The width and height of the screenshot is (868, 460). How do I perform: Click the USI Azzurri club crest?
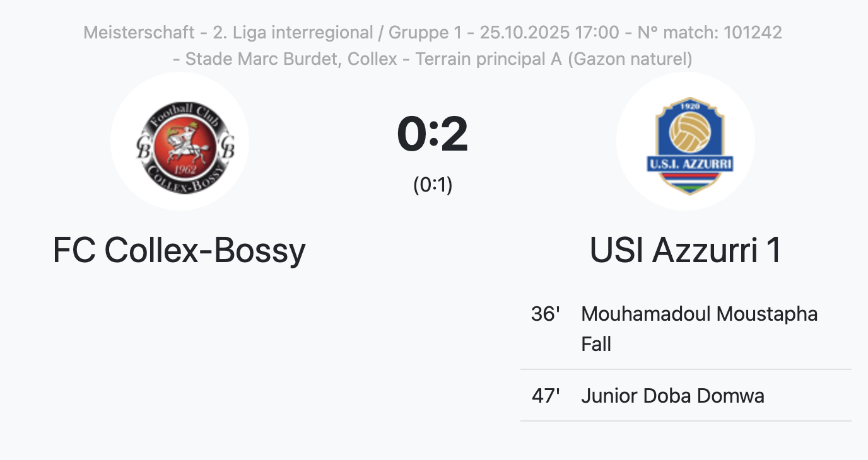click(x=686, y=141)
